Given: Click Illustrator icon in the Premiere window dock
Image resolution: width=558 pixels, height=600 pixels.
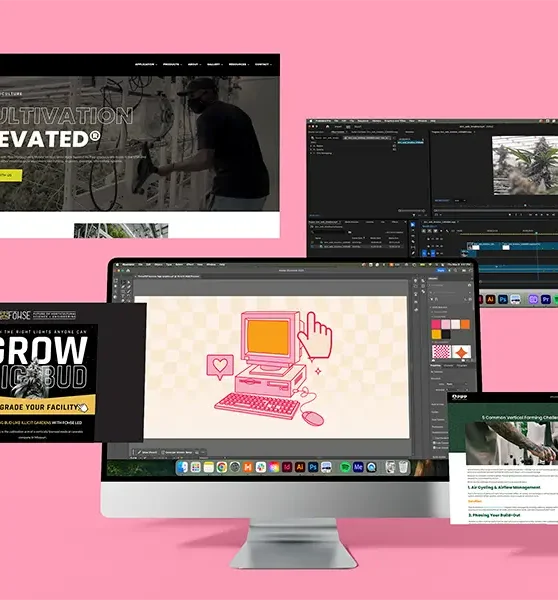Looking at the screenshot, I should (491, 300).
